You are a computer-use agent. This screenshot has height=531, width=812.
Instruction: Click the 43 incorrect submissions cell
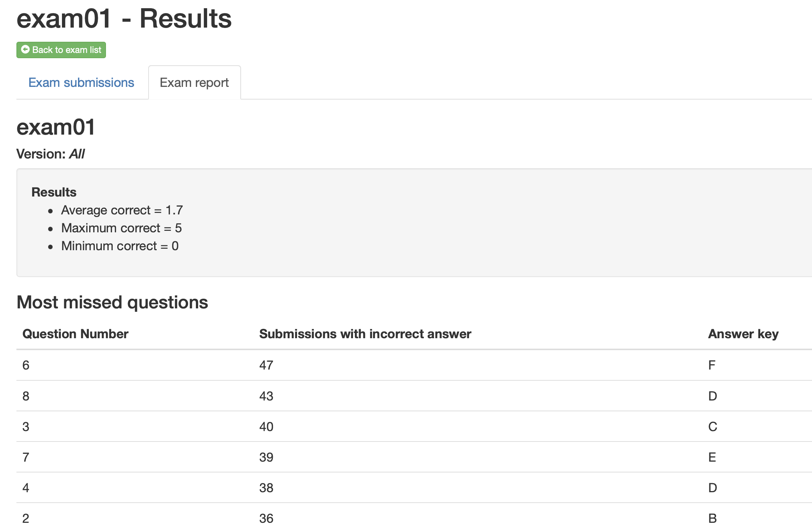point(266,396)
